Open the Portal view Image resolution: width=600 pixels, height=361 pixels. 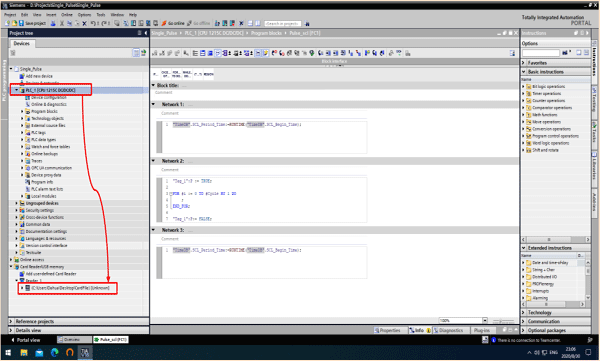25,340
